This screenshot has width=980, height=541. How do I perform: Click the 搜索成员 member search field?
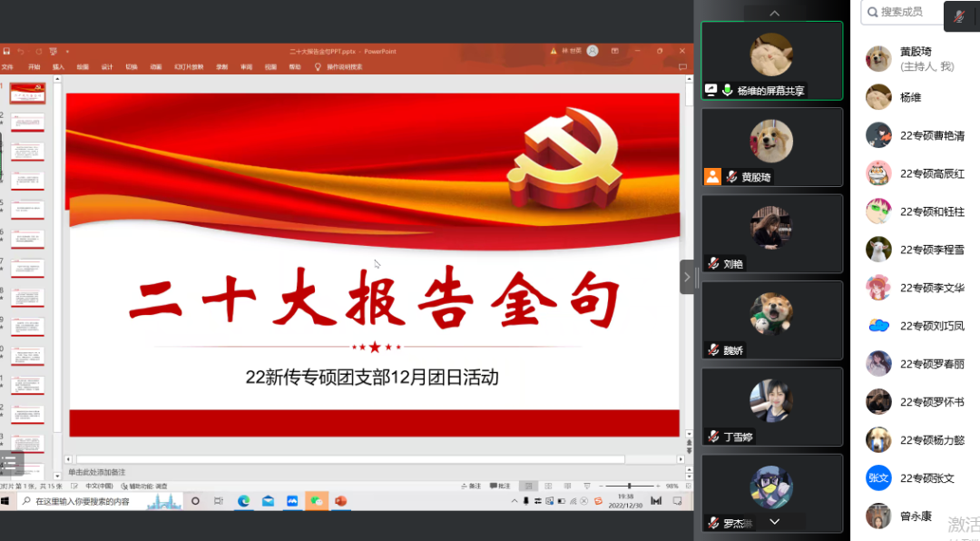click(x=902, y=12)
